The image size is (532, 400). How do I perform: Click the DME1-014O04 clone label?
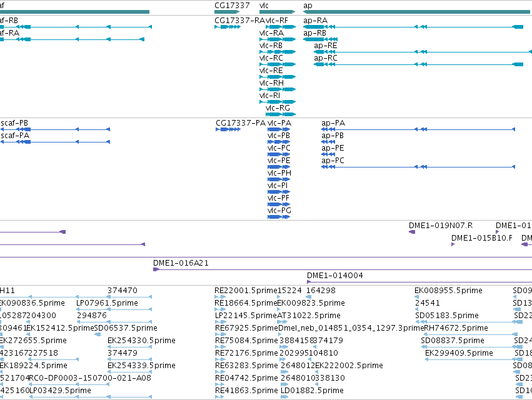[335, 276]
